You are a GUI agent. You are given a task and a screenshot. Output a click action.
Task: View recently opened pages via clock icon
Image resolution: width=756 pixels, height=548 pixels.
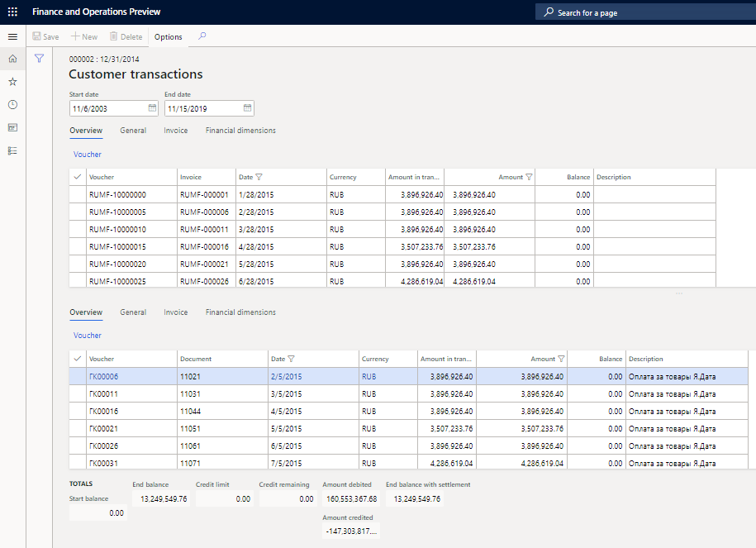click(12, 105)
